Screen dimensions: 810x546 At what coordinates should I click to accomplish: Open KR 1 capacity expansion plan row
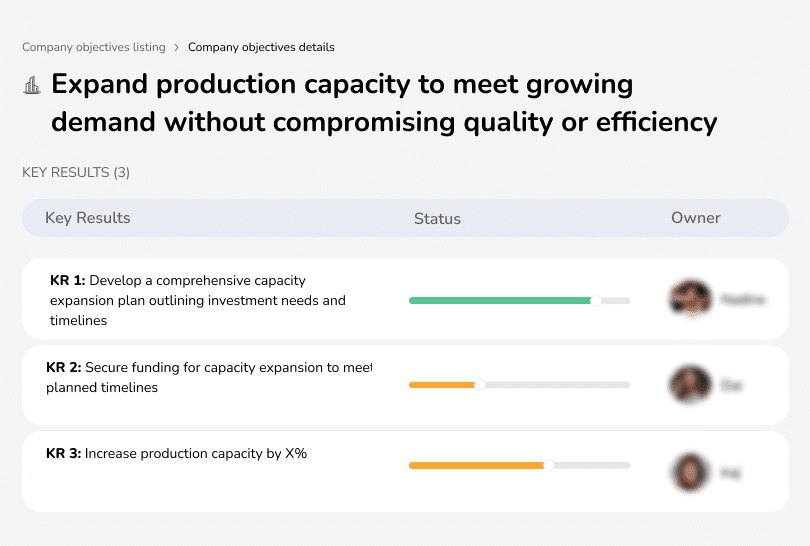(197, 300)
